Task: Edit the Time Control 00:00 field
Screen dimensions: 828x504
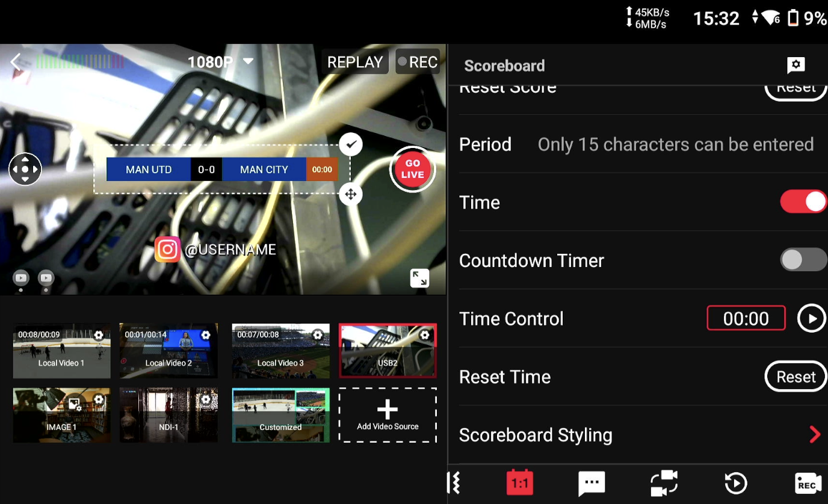Action: 746,318
